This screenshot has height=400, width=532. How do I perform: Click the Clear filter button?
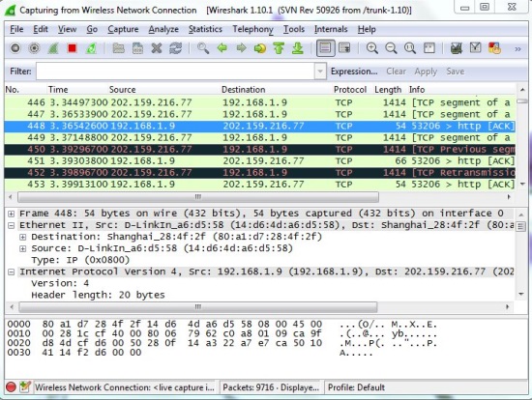(x=396, y=71)
